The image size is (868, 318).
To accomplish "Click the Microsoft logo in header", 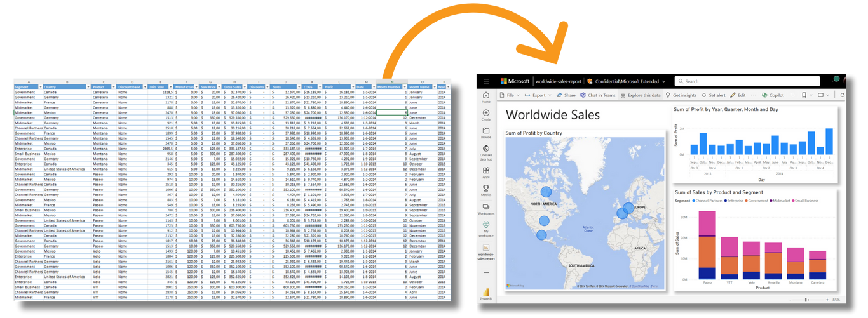I will coord(515,81).
